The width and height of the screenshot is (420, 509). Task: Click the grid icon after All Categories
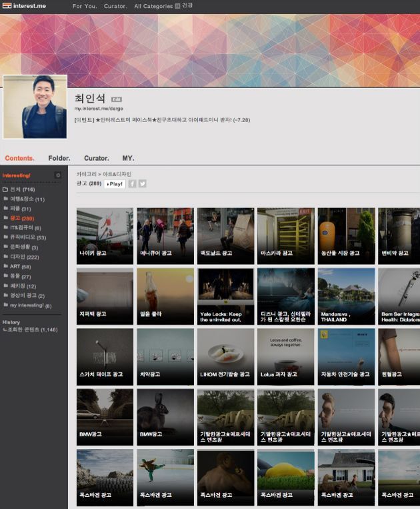click(177, 6)
